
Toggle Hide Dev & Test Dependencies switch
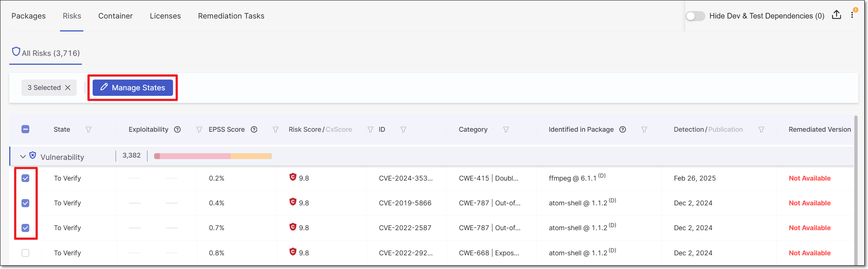(x=695, y=16)
